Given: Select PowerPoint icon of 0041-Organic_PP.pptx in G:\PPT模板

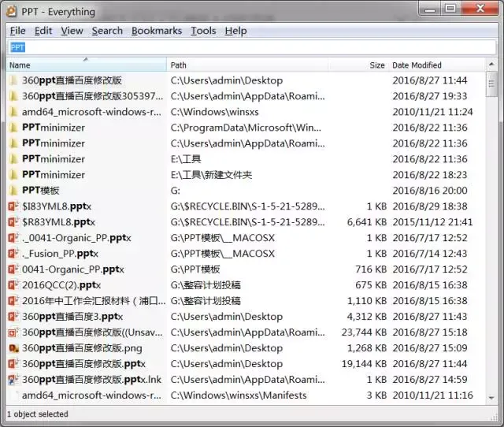Looking at the screenshot, I should (x=13, y=269).
